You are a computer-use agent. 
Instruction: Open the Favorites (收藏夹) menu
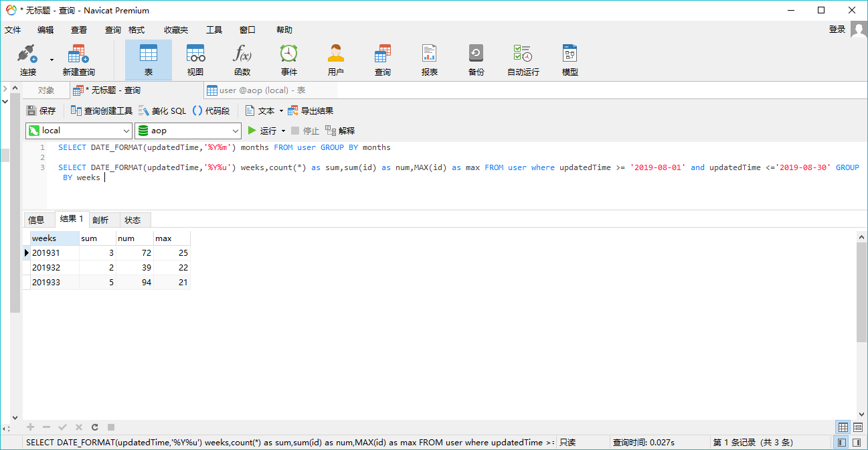click(176, 30)
